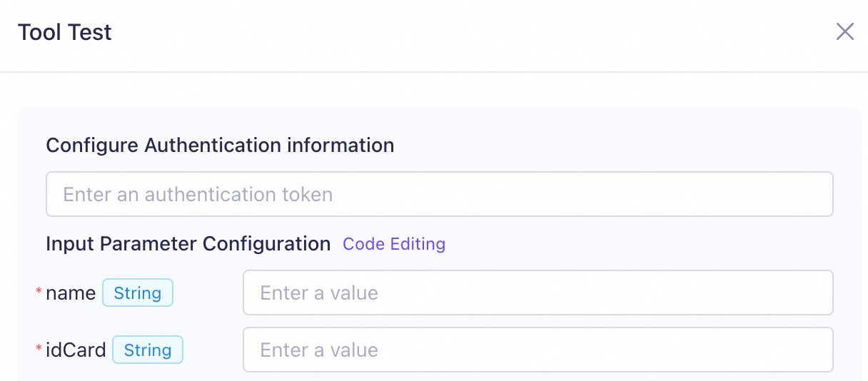Click the Tool Test dialog title
The image size is (868, 381).
click(x=65, y=32)
